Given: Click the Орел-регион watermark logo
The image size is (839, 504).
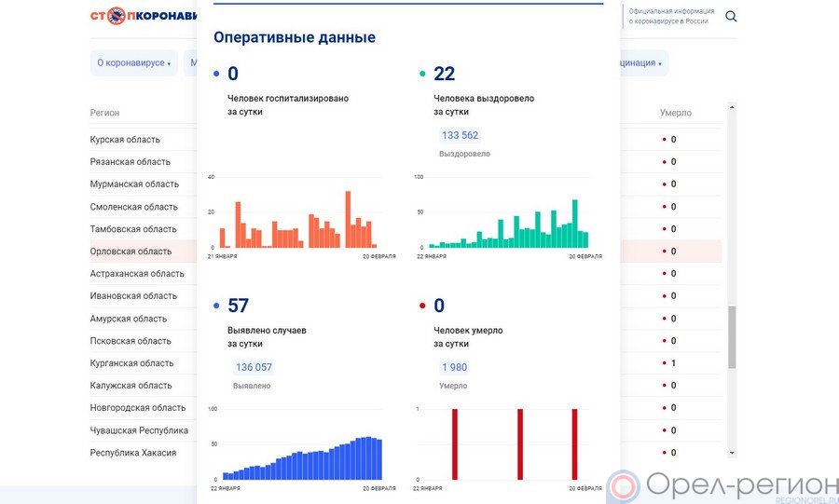Looking at the screenshot, I should tap(722, 486).
